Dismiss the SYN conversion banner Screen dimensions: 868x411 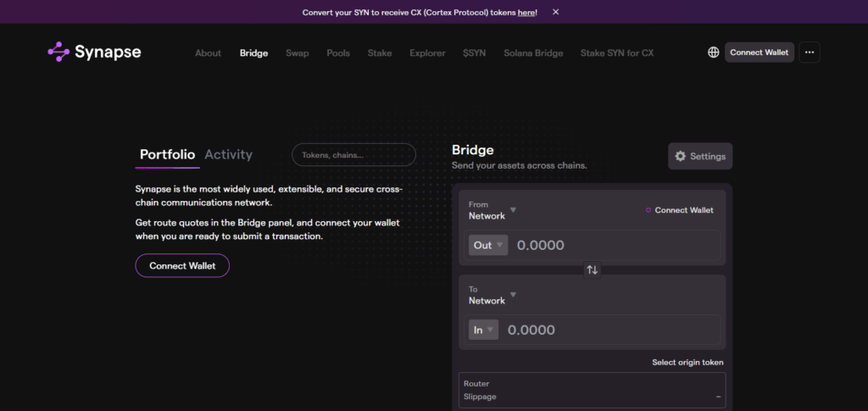[x=556, y=12]
